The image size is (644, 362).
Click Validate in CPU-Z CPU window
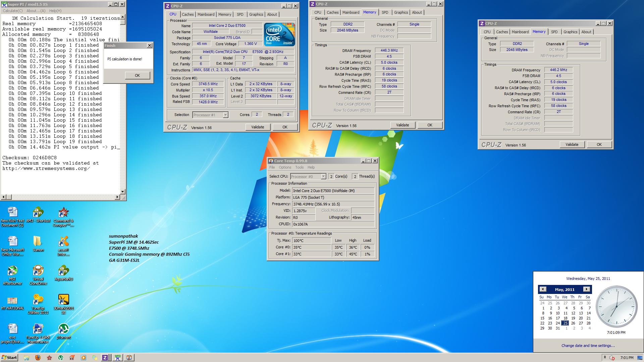click(258, 127)
